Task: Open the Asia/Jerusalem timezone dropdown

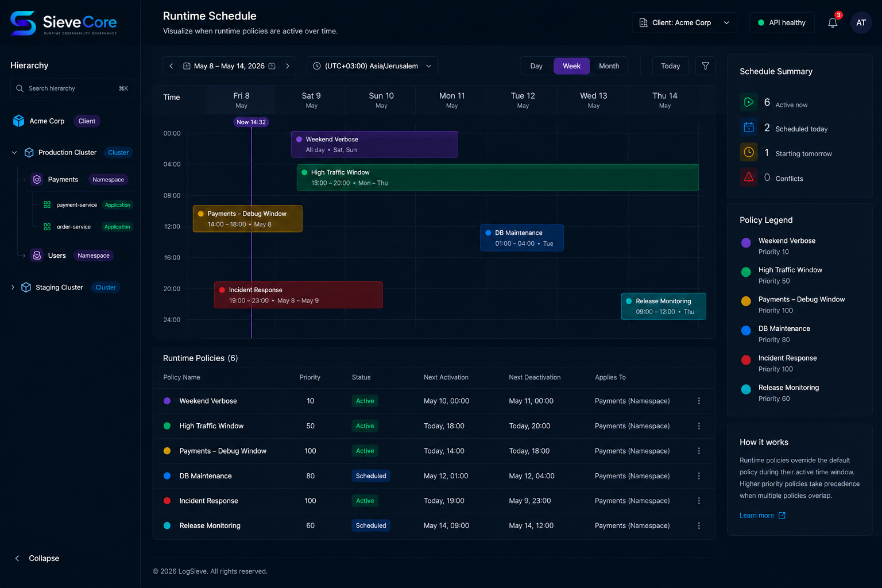Action: pyautogui.click(x=372, y=66)
